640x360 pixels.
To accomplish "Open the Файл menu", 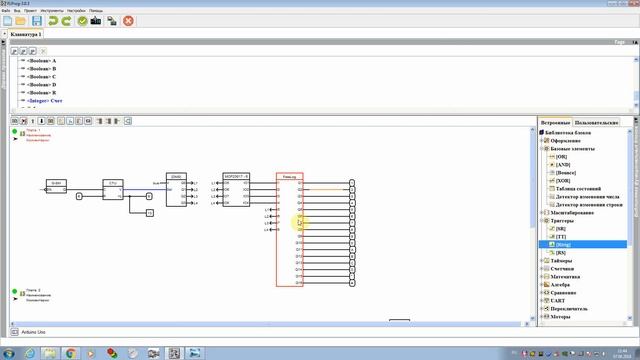I will tap(6, 10).
